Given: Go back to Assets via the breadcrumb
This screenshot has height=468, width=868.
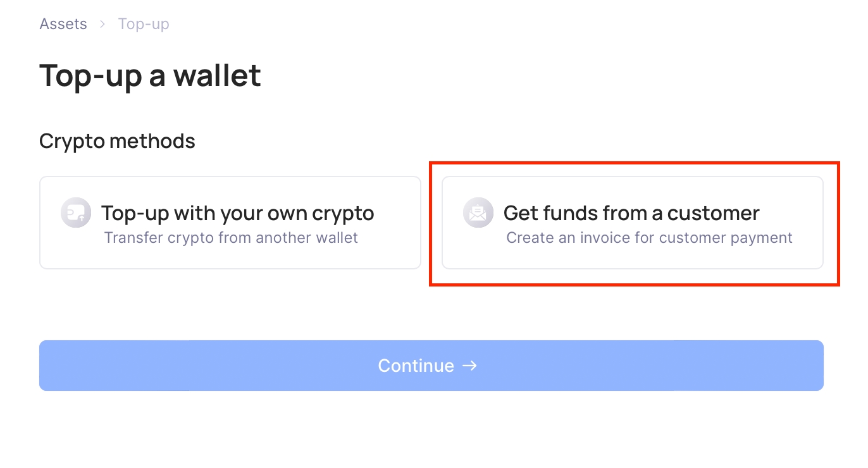Looking at the screenshot, I should tap(63, 24).
